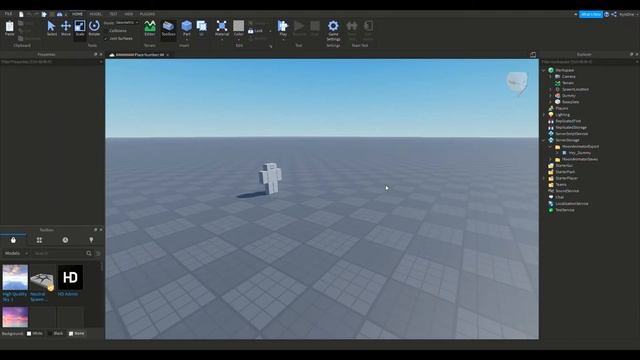Expand the StarterPlayer node in Explorer
The height and width of the screenshot is (360, 640).
click(x=544, y=178)
